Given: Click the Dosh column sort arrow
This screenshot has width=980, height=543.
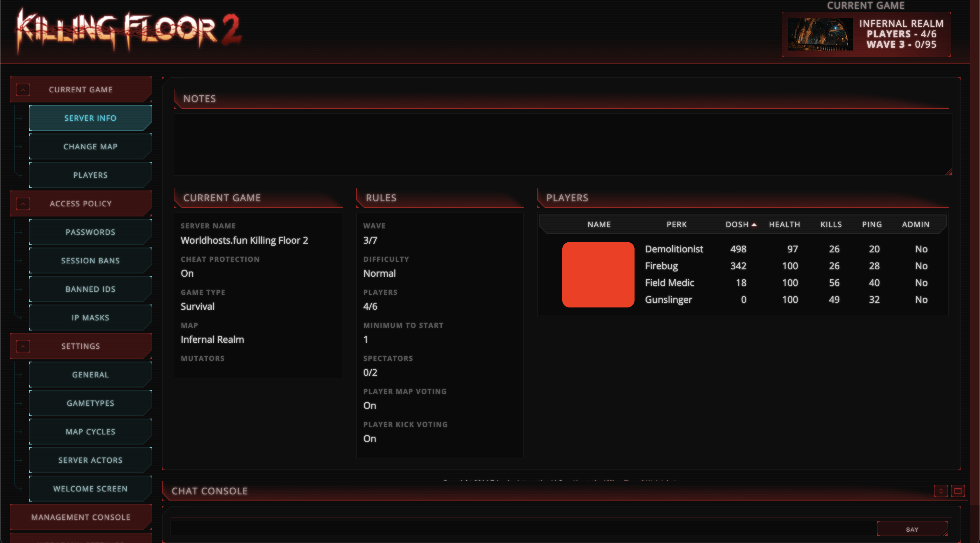Looking at the screenshot, I should 754,225.
